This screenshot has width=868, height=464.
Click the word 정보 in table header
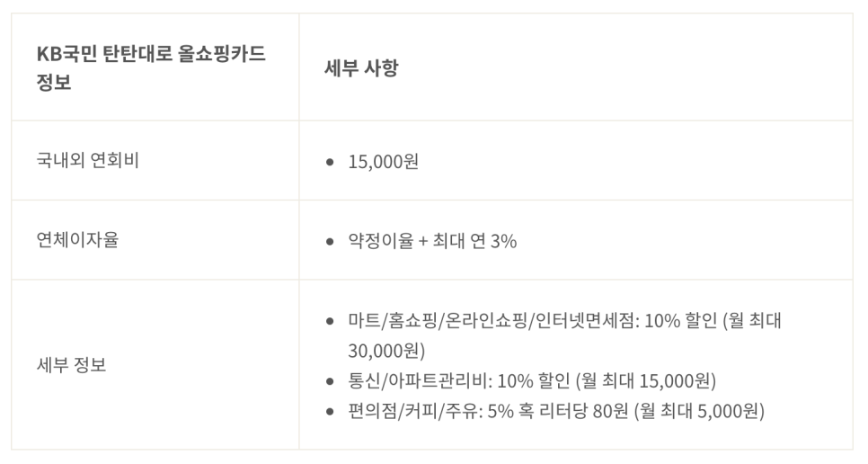coord(54,83)
